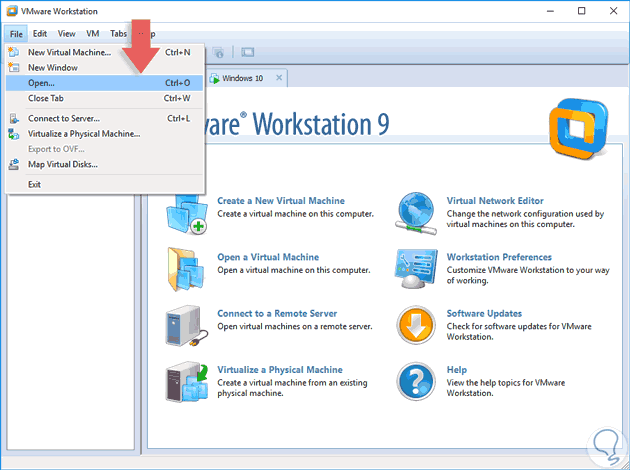Follow the Connect to a Remote Server link
This screenshot has width=630, height=470.
click(277, 313)
